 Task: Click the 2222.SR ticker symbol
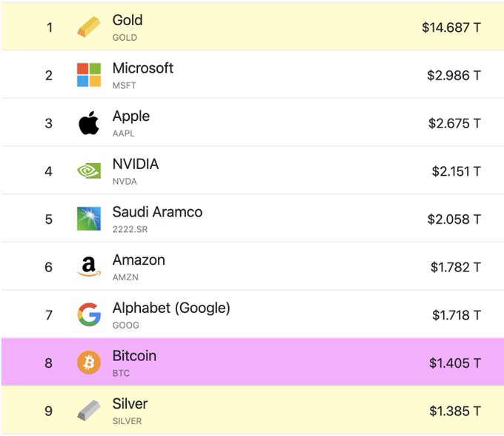click(130, 229)
